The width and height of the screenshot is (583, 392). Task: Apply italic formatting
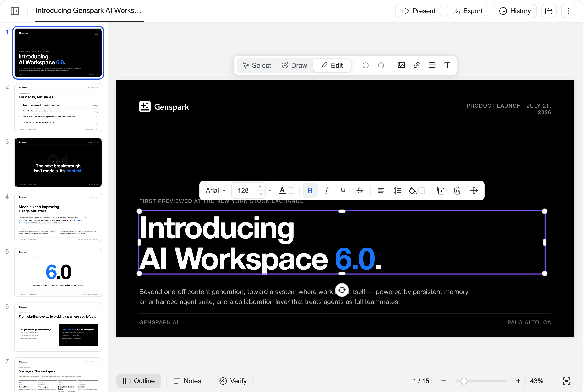(x=326, y=191)
